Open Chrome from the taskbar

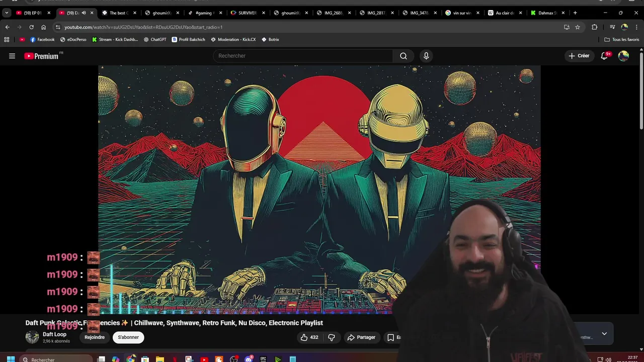click(131, 359)
